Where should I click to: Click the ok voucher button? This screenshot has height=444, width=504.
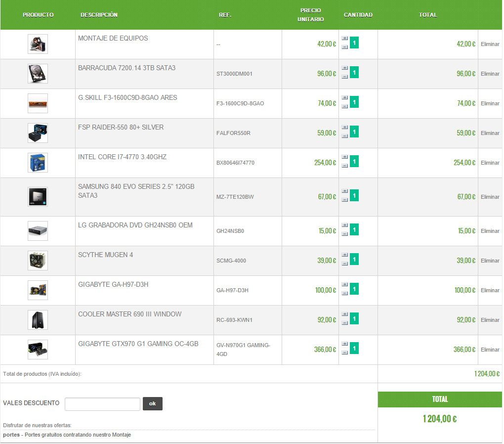(x=152, y=403)
